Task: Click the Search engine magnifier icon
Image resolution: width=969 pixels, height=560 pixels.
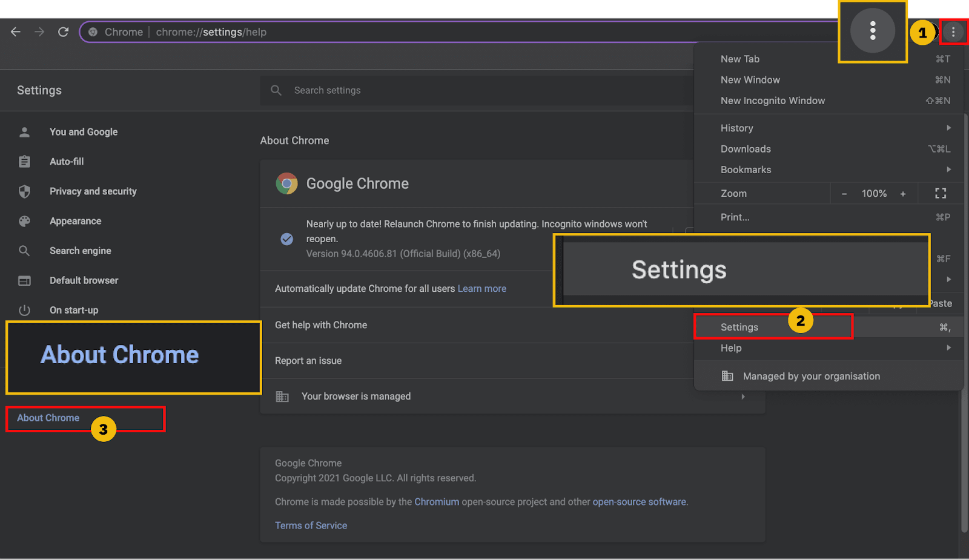Action: pyautogui.click(x=24, y=251)
